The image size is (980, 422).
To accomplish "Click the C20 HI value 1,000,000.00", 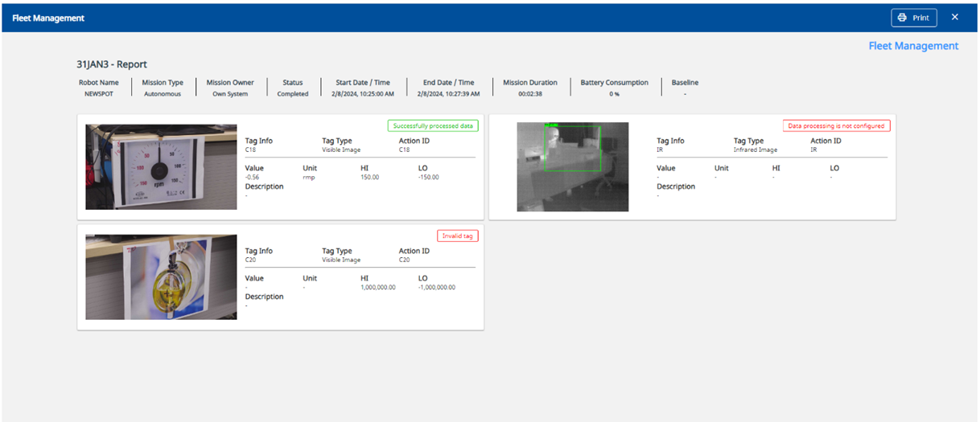I will coord(378,287).
